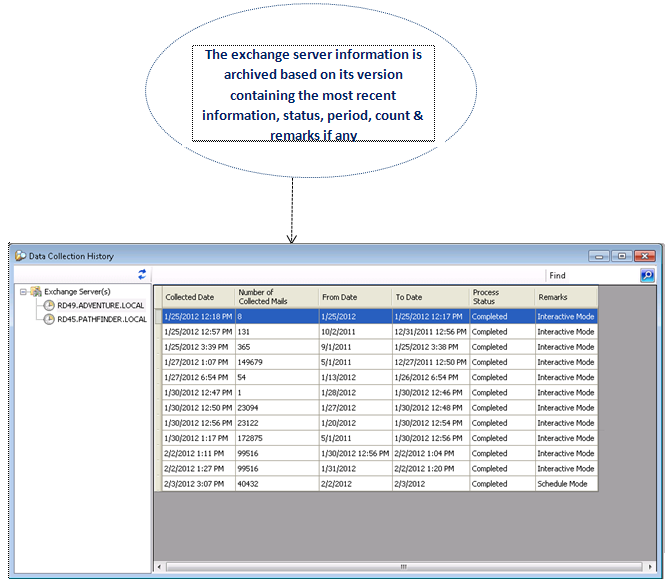The width and height of the screenshot is (669, 585).
Task: Click the Data Collection History title icon
Action: pos(20,256)
